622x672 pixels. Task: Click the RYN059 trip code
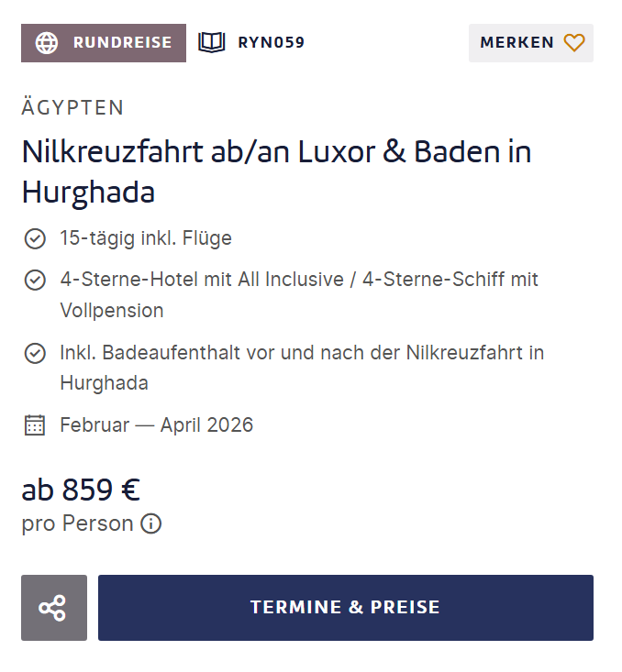[271, 42]
